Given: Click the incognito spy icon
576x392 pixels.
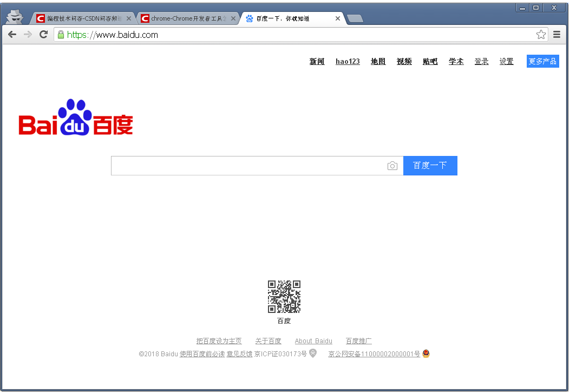Looking at the screenshot, I should pos(15,17).
